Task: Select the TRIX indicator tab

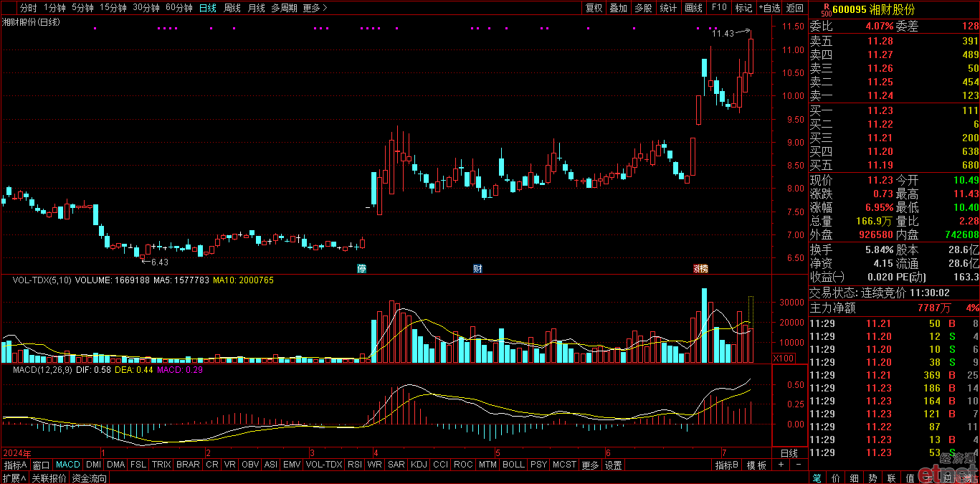Action: 161,465
